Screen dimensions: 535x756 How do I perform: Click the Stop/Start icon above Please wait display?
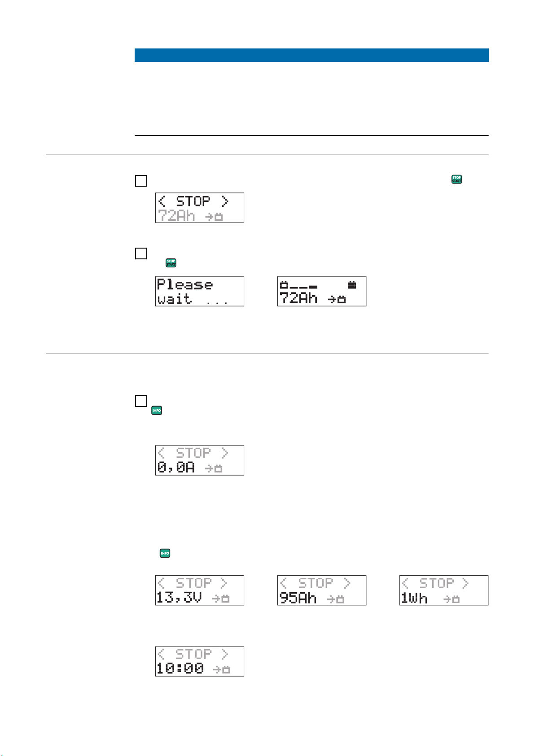click(x=171, y=263)
